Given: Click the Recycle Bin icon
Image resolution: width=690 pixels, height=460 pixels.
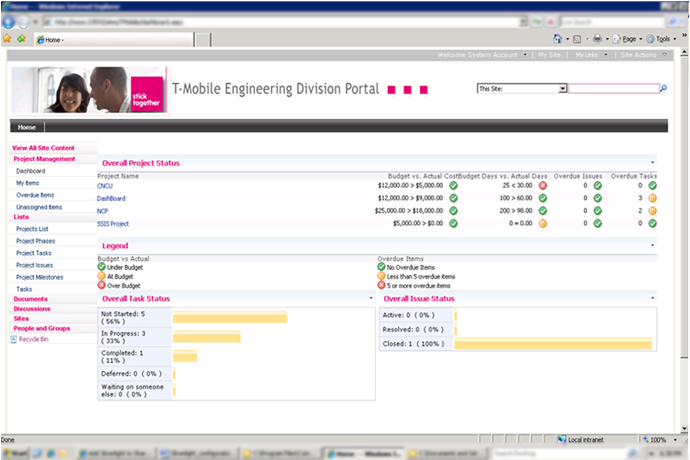Looking at the screenshot, I should tap(14, 339).
